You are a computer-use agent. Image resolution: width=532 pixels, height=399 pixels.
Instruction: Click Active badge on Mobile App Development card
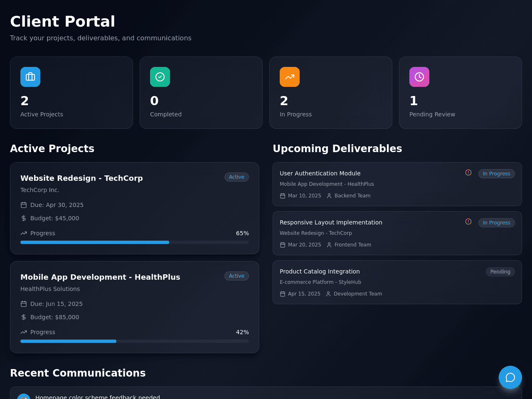(x=236, y=276)
